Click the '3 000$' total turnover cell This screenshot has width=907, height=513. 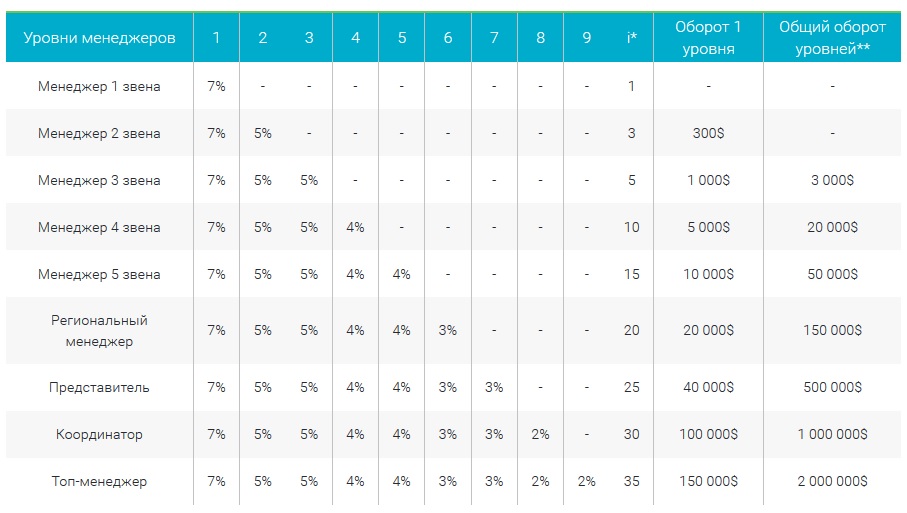832,181
